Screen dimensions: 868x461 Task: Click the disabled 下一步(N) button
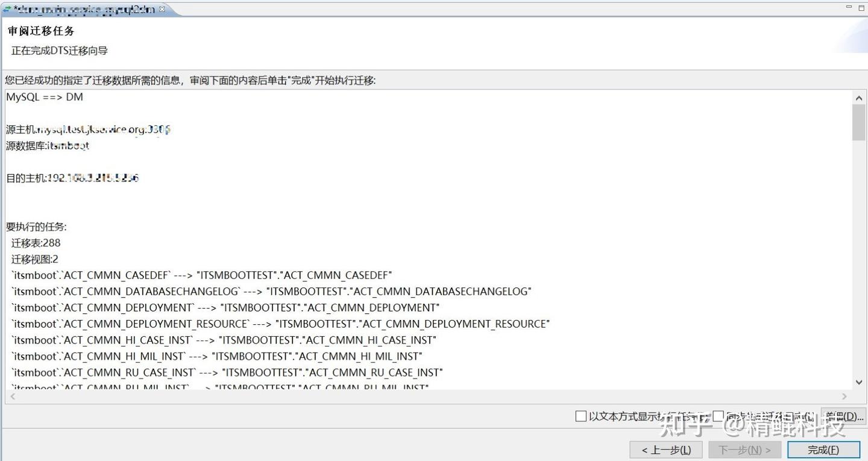pos(744,450)
